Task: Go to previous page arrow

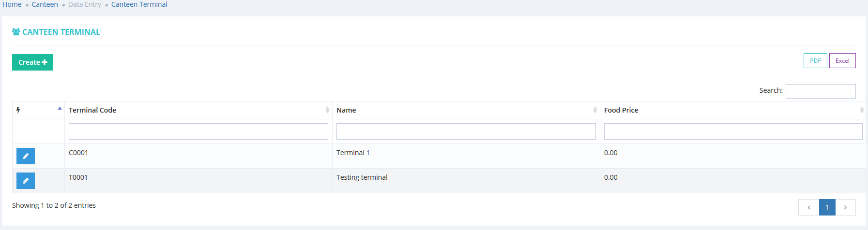Action: (x=809, y=207)
